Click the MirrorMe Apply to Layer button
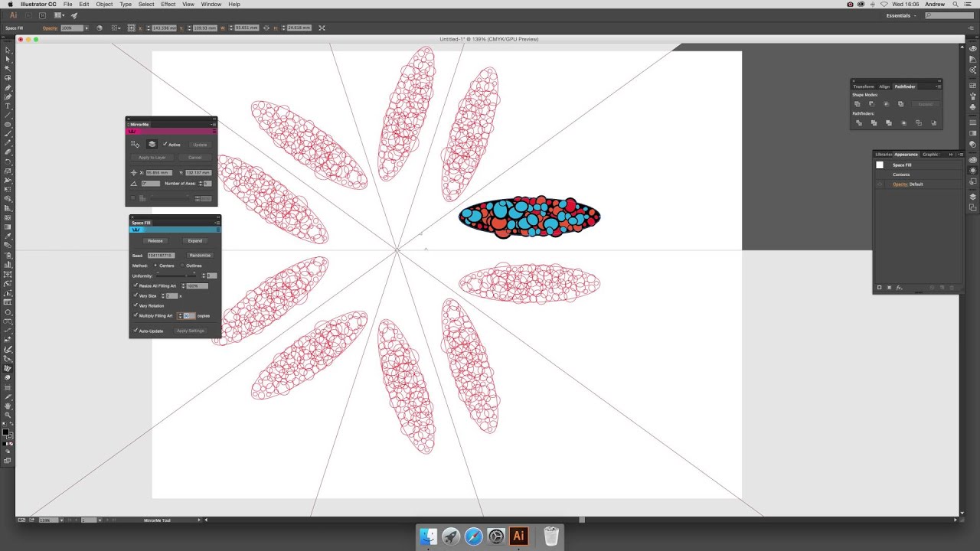Viewport: 980px width, 551px height. (x=152, y=158)
